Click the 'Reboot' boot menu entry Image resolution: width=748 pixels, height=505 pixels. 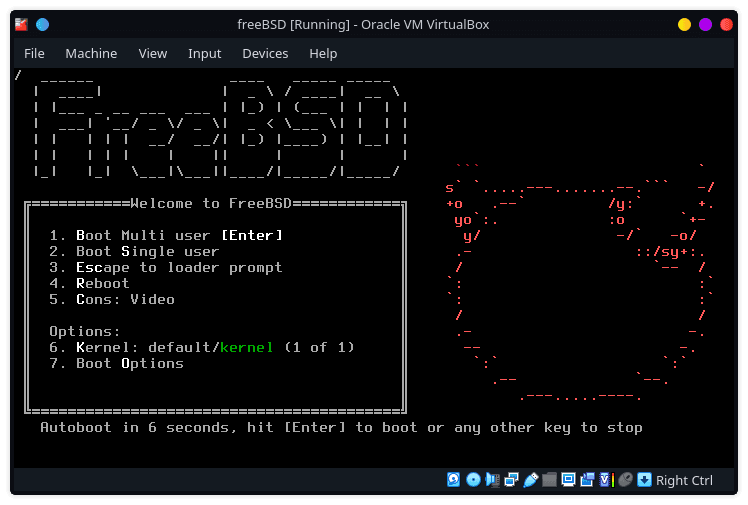click(x=89, y=283)
